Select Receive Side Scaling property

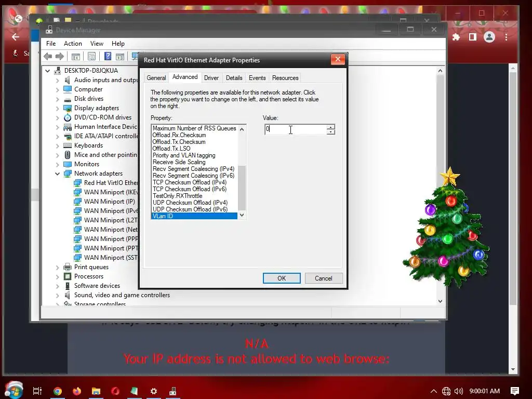coord(194,162)
